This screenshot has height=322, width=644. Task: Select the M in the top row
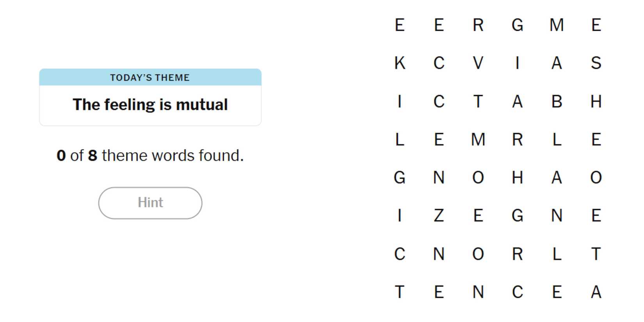coord(557,25)
